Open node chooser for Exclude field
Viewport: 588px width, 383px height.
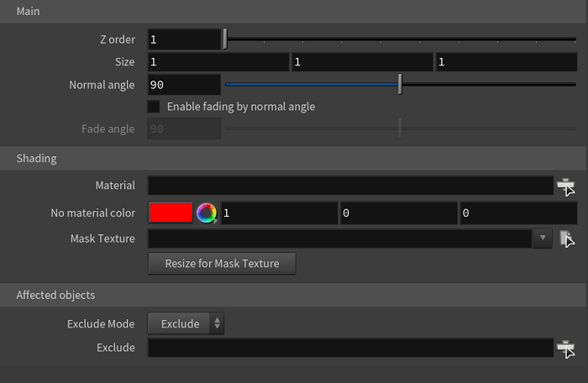(x=566, y=349)
